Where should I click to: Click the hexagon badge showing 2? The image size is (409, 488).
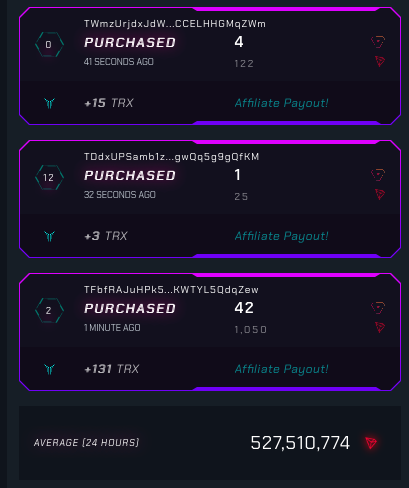(x=49, y=310)
